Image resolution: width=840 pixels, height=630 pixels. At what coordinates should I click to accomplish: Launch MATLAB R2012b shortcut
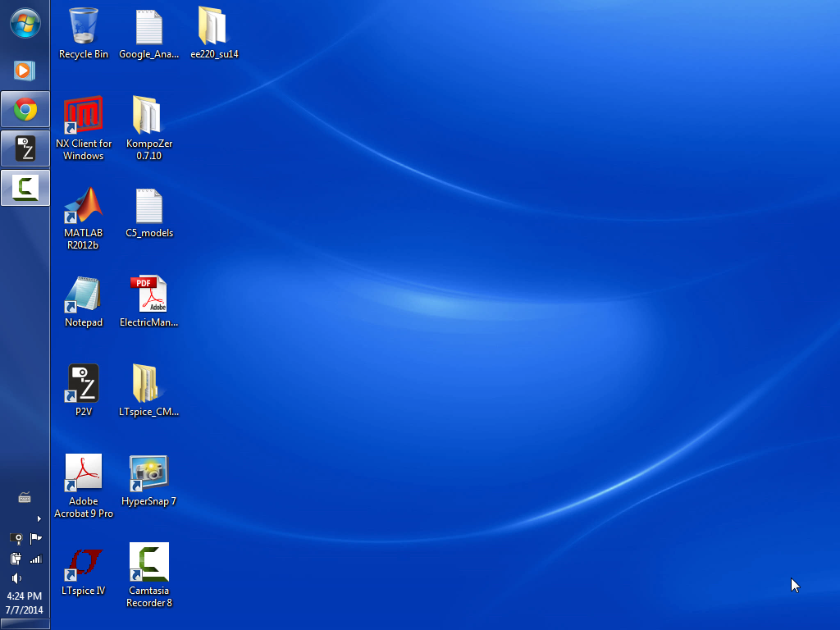point(83,217)
